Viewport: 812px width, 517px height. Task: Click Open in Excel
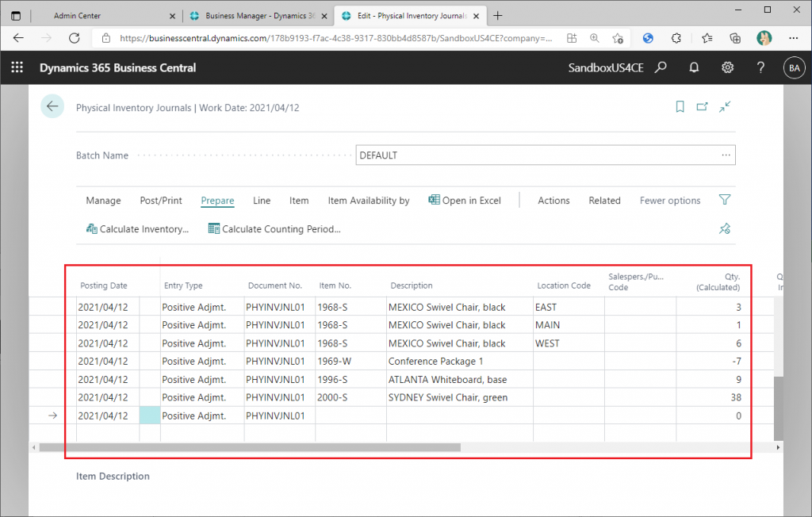click(465, 201)
